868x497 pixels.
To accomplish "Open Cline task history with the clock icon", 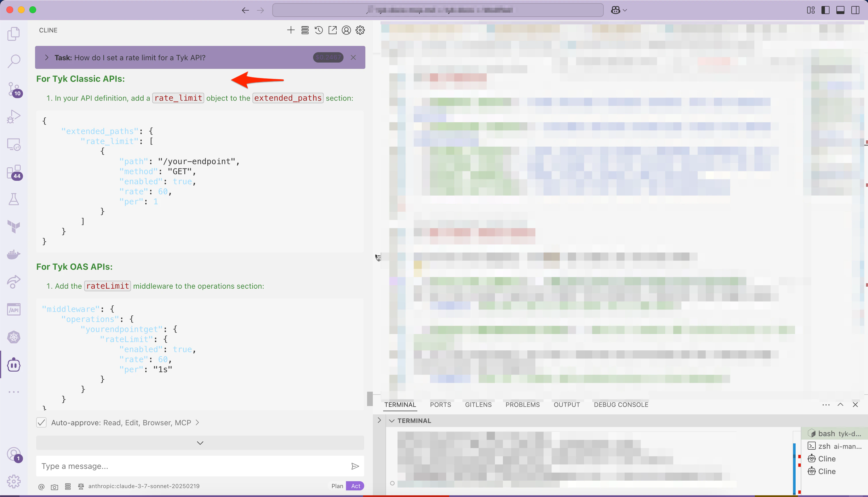I will [x=318, y=30].
